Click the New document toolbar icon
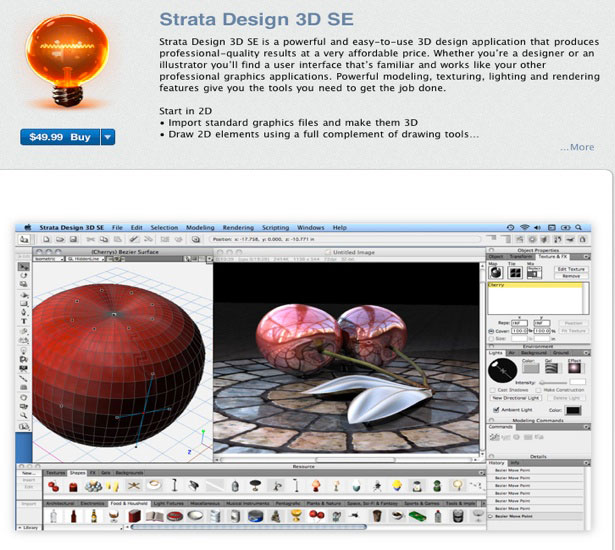This screenshot has width=615, height=550. 46,239
